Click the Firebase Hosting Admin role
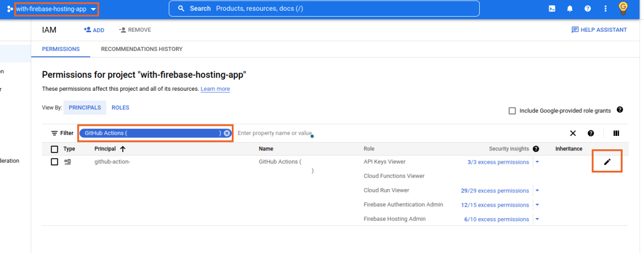This screenshot has width=644, height=253. (394, 219)
